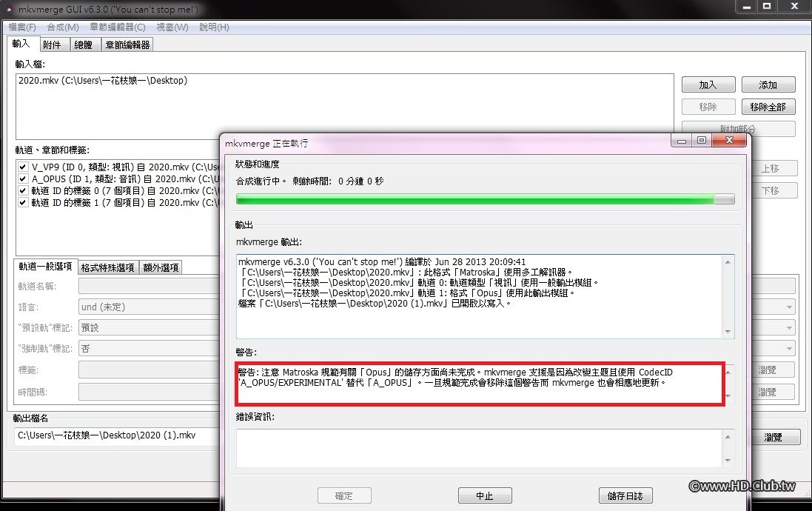This screenshot has height=511, width=812.
Task: Uncheck the 軌道 ID 的標籤 0 checkbox
Action: 23,191
